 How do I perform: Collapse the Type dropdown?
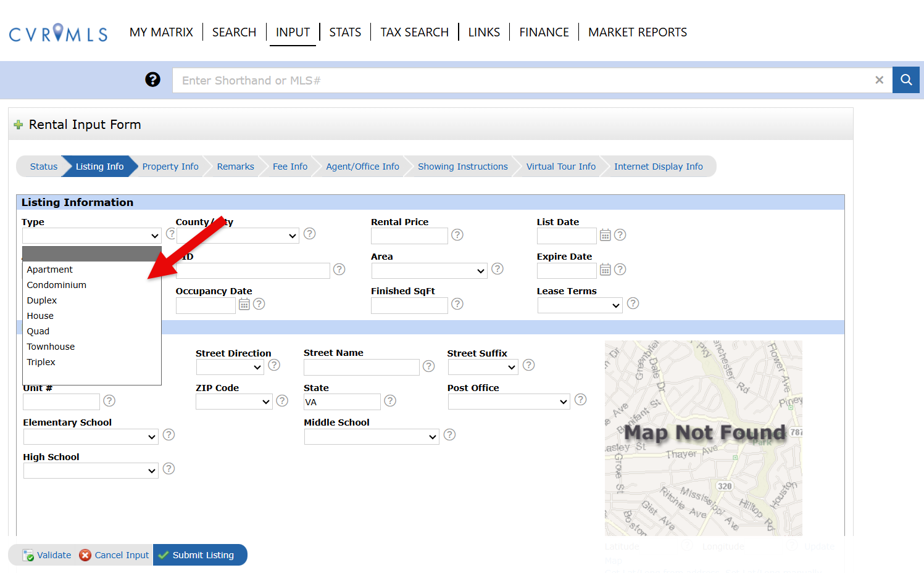pyautogui.click(x=92, y=236)
